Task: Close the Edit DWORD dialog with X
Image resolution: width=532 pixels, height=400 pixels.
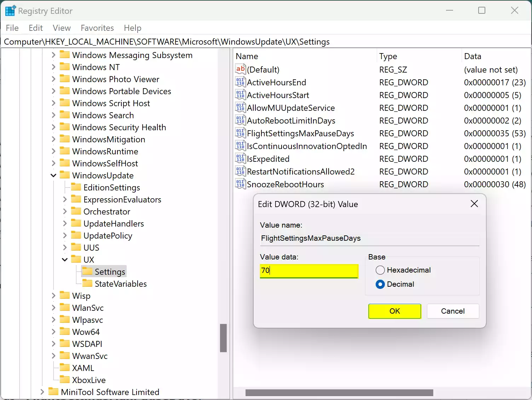Action: [474, 204]
